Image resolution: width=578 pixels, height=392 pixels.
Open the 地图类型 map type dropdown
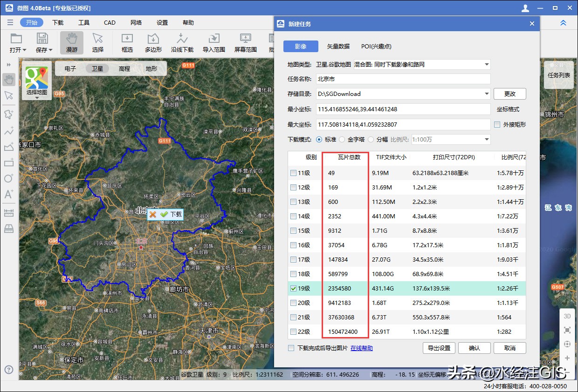[488, 64]
